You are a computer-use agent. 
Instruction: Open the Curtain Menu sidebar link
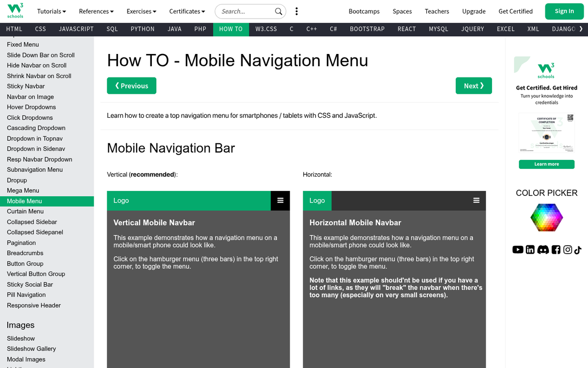tap(25, 211)
